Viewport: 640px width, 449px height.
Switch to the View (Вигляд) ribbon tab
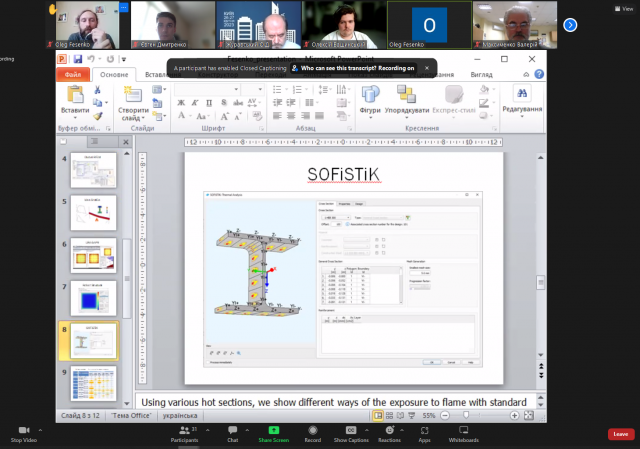tap(482, 75)
